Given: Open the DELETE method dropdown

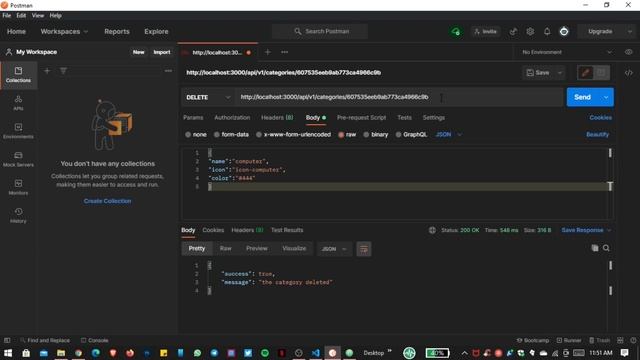Looking at the screenshot, I should [208, 98].
